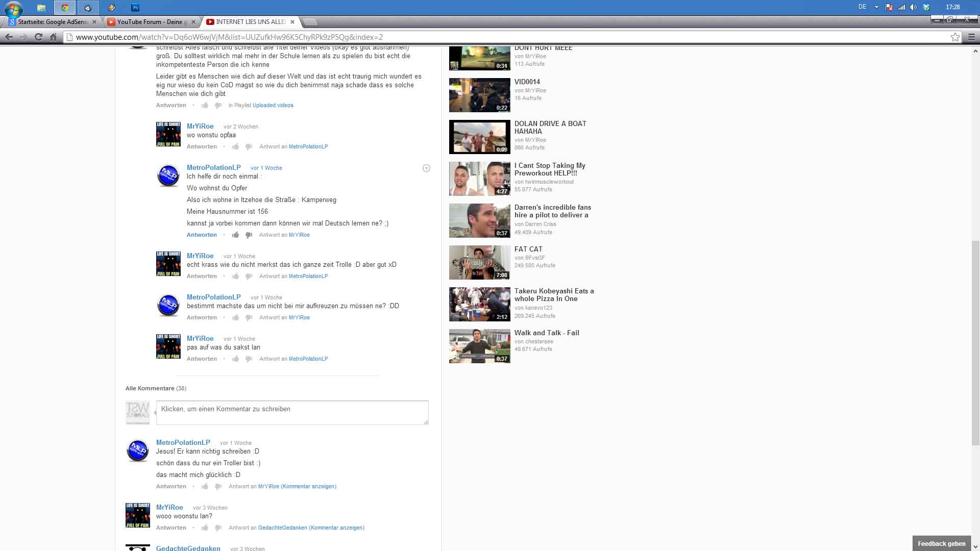Click the browser home icon
The height and width of the screenshot is (551, 980).
53,37
